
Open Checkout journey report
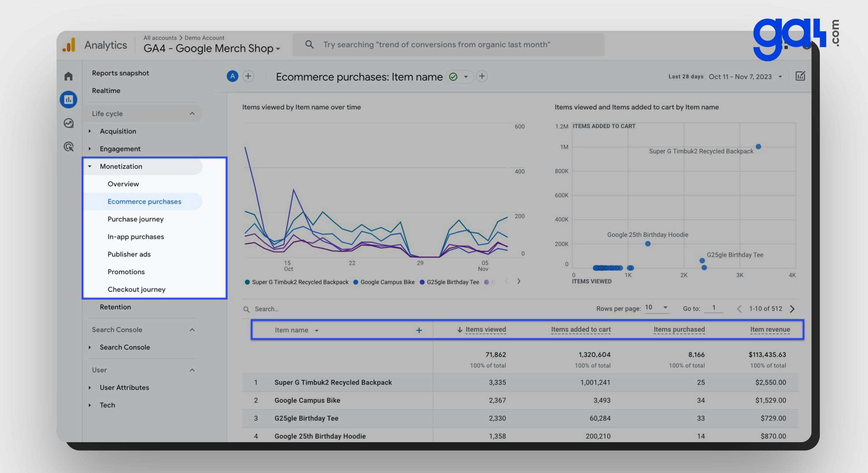pos(136,290)
